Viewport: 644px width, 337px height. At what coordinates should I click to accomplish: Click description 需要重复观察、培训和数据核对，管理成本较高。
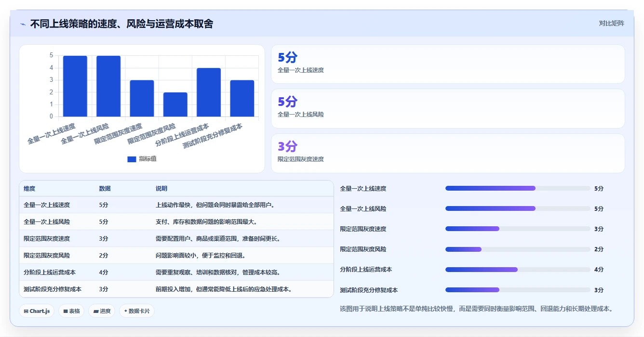(x=218, y=272)
